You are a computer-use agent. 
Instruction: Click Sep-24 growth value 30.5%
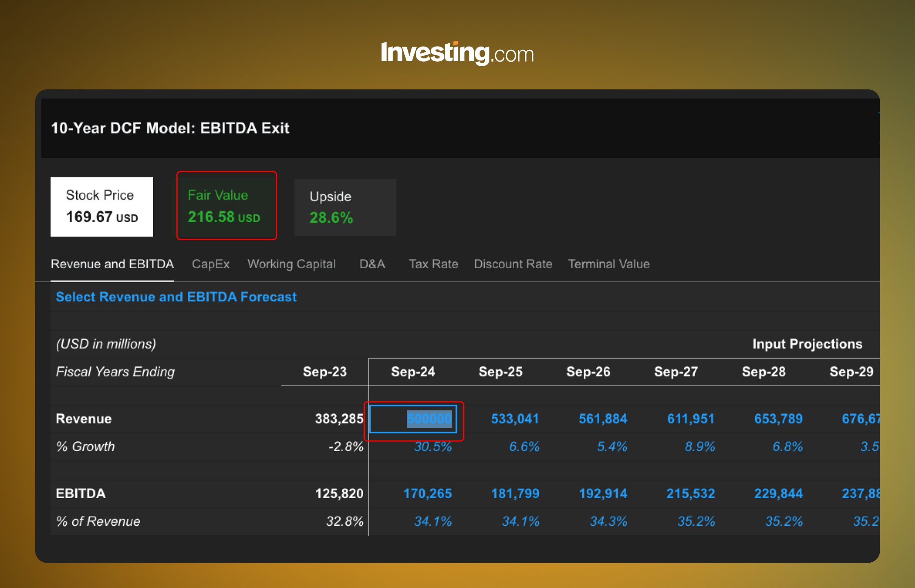(x=433, y=446)
